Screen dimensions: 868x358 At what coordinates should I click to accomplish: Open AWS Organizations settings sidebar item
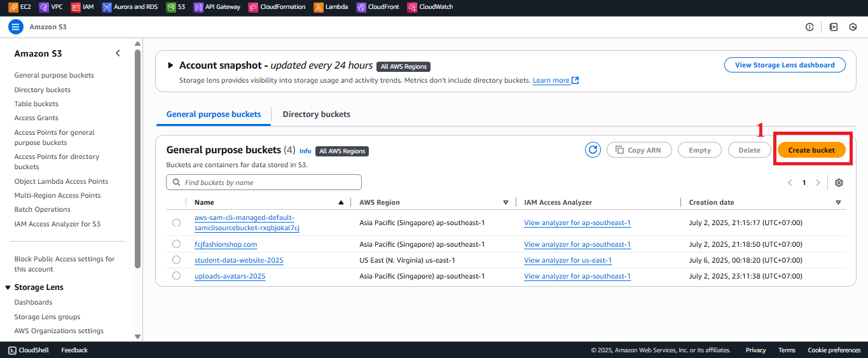click(59, 331)
